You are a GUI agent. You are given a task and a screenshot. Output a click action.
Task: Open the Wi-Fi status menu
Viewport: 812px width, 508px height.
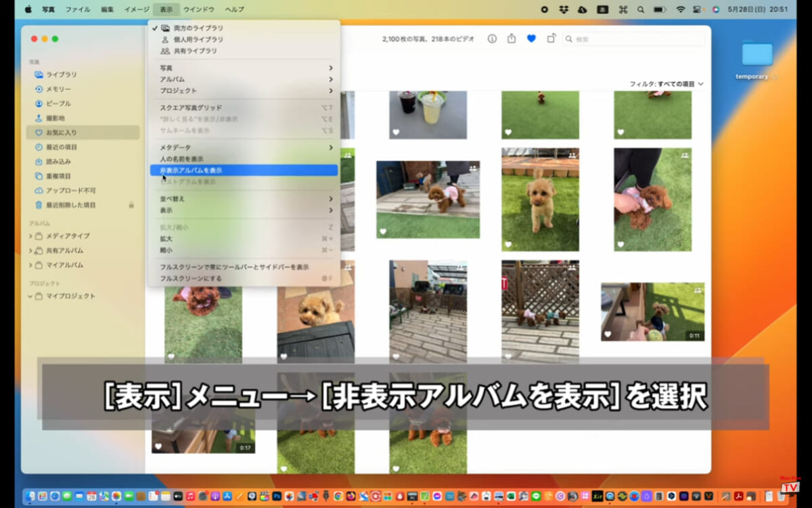click(x=680, y=9)
